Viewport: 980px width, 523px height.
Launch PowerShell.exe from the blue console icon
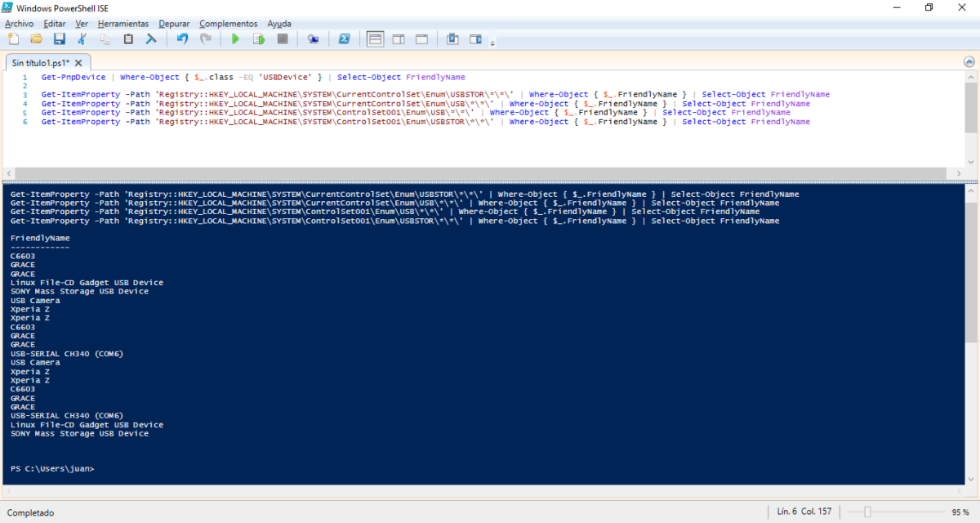click(x=345, y=38)
